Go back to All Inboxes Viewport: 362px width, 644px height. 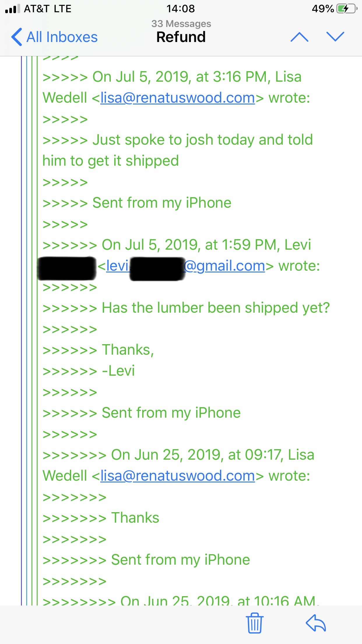click(x=55, y=37)
